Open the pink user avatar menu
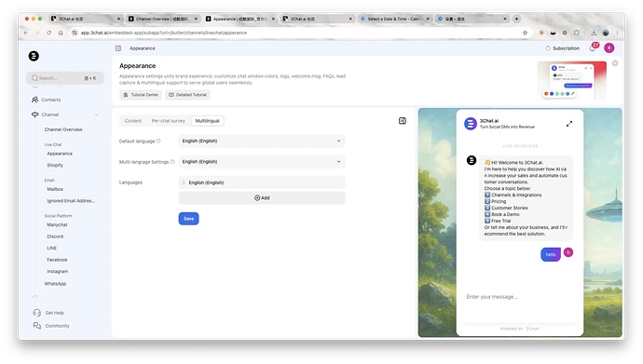643x364 pixels. click(609, 47)
